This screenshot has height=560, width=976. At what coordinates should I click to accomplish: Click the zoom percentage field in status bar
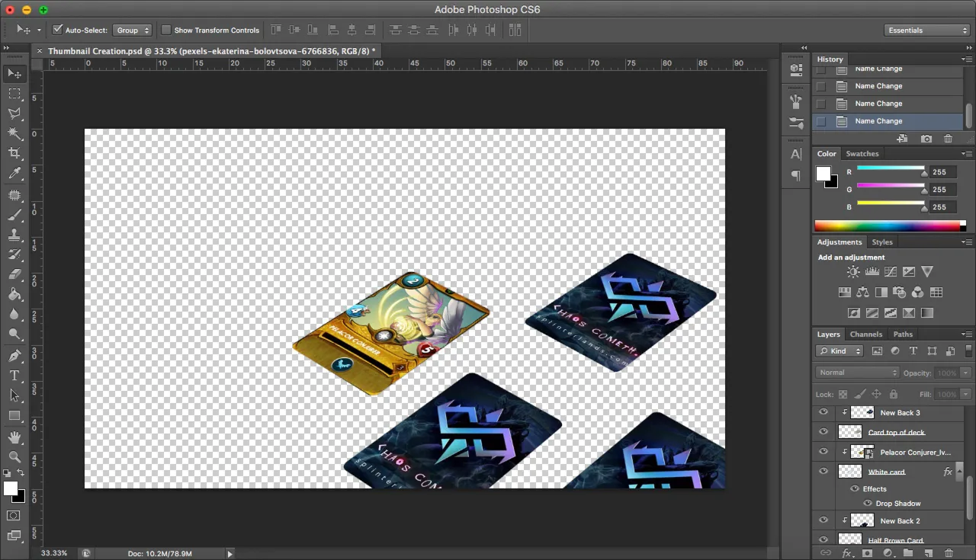click(x=54, y=553)
